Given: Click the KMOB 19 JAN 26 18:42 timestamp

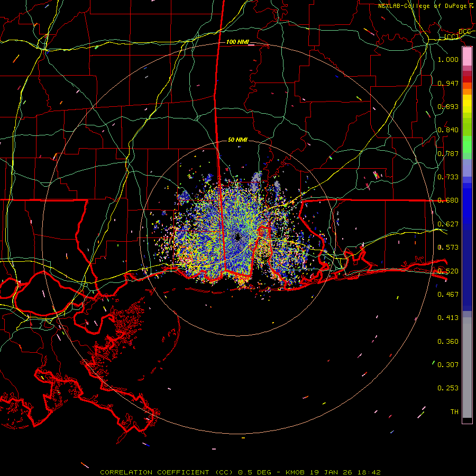Looking at the screenshot, I should [333, 472].
